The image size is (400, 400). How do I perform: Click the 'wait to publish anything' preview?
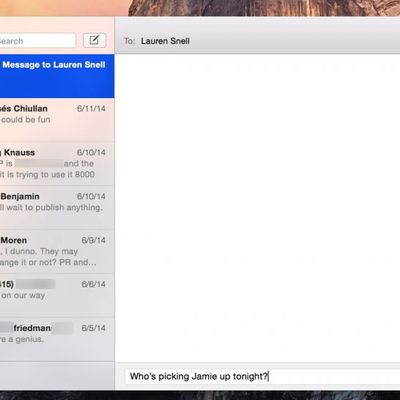point(51,208)
